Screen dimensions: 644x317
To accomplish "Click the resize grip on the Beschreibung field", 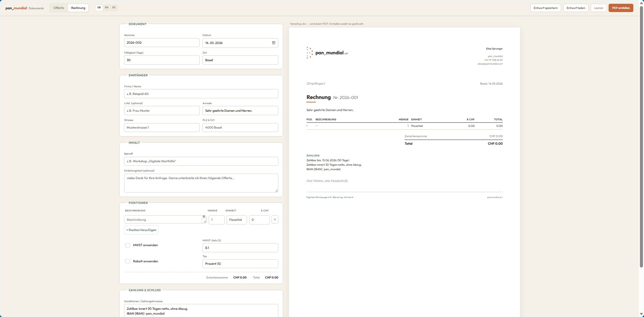I will (x=205, y=222).
